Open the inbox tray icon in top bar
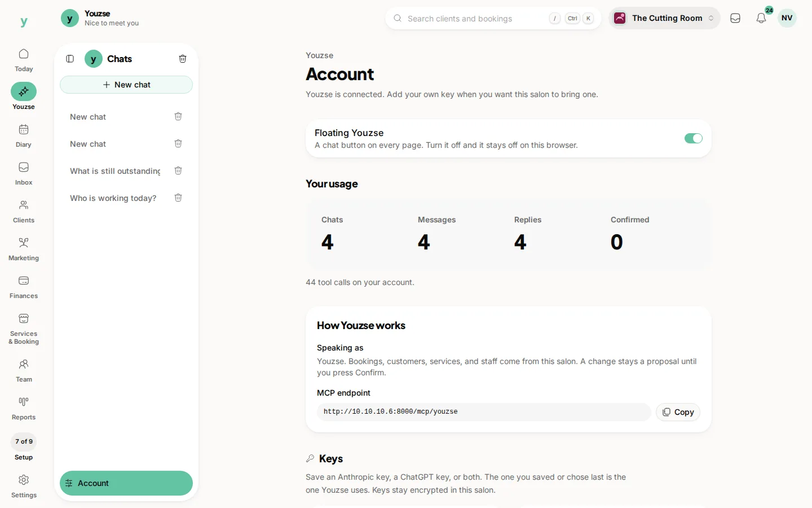The height and width of the screenshot is (508, 812). 735,18
